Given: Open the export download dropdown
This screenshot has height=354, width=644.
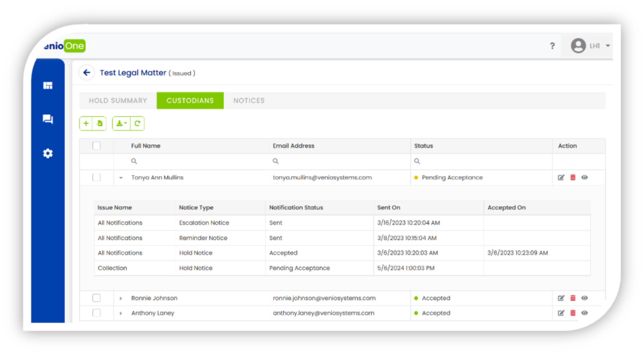Looking at the screenshot, I should point(121,124).
